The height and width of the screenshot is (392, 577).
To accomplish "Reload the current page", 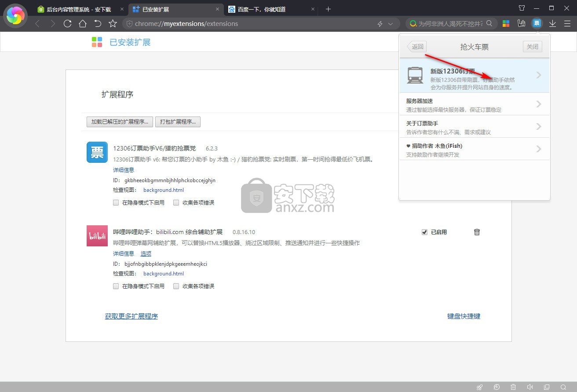I will tap(67, 24).
